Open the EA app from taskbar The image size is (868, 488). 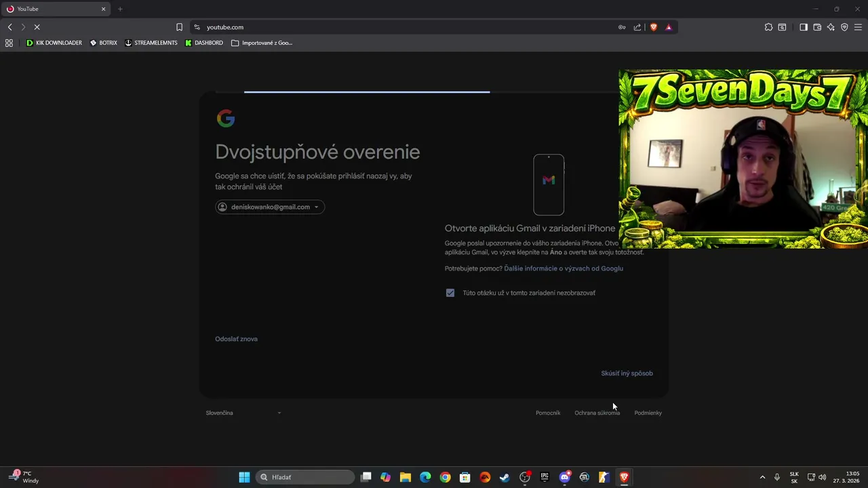[x=485, y=477]
